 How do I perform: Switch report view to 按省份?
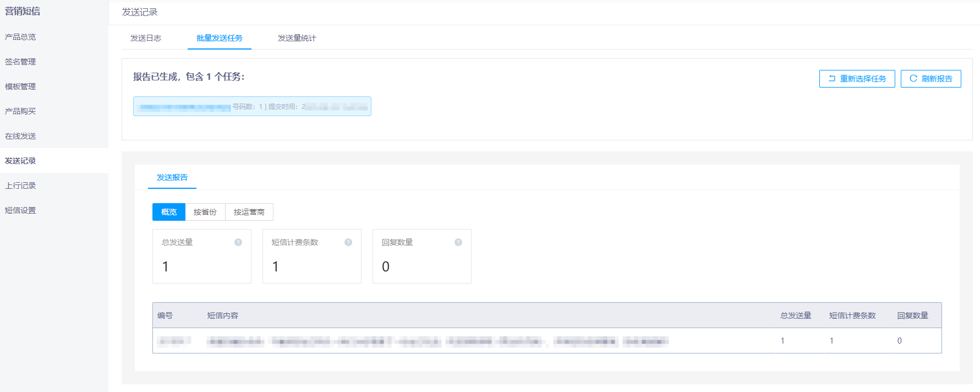click(205, 212)
